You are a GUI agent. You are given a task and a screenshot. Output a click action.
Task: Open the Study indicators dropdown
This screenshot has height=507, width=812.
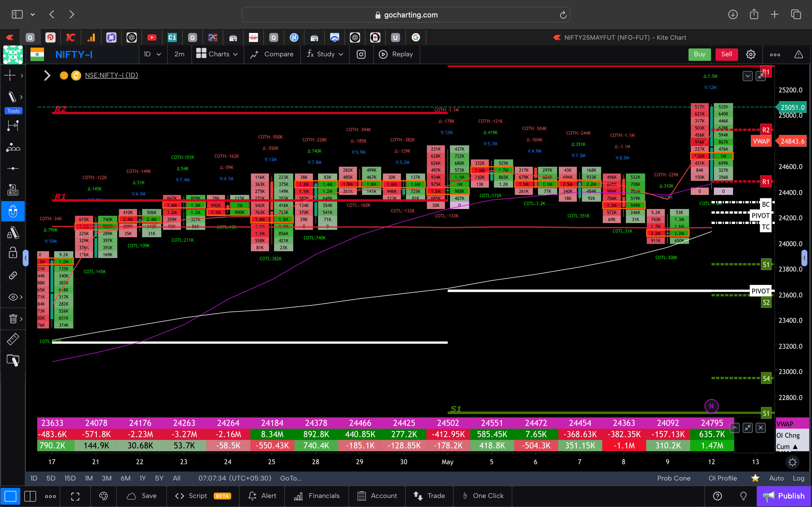click(x=325, y=54)
